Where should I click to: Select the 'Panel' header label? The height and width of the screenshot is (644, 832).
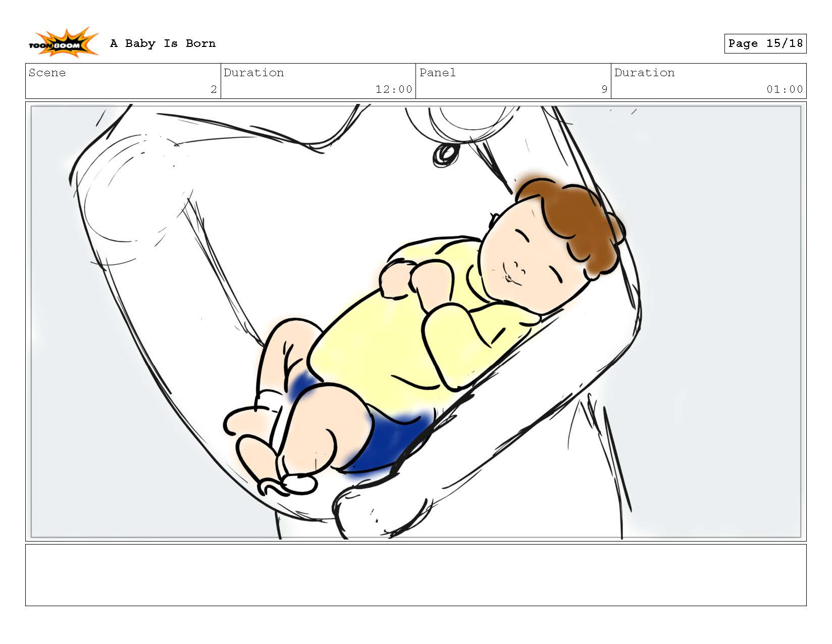point(437,73)
